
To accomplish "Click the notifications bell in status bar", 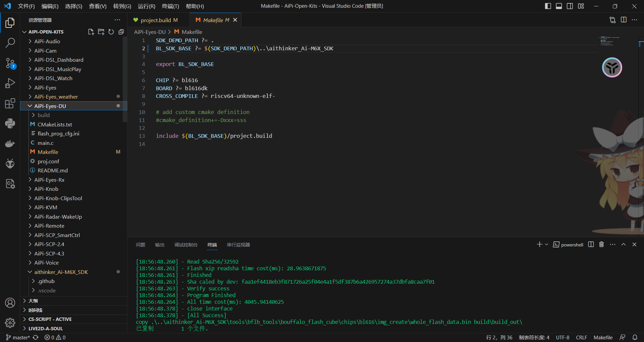I will click(635, 337).
